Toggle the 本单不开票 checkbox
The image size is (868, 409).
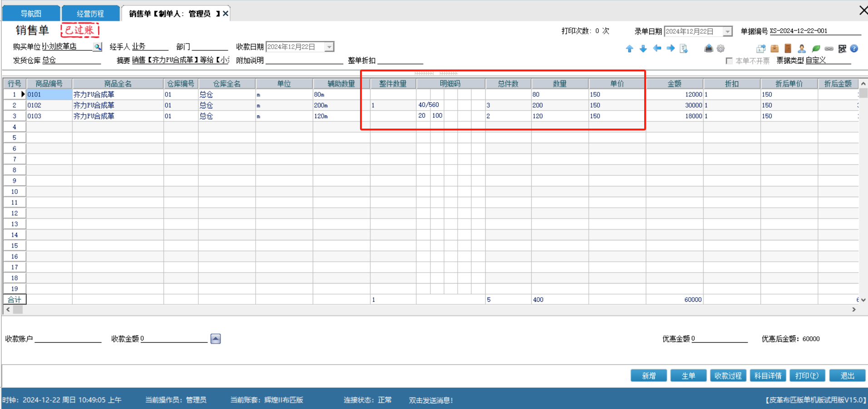(729, 61)
